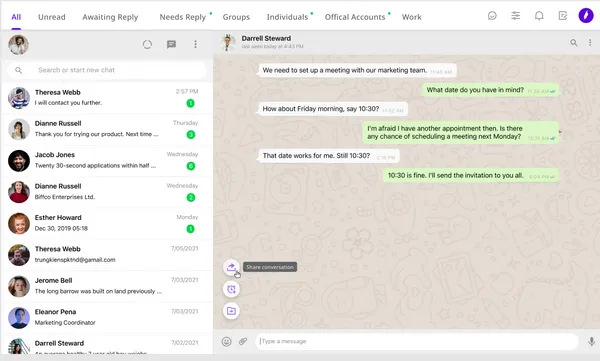Image resolution: width=600 pixels, height=361 pixels.
Task: Click the schedule reminder alarm icon
Action: point(231,289)
